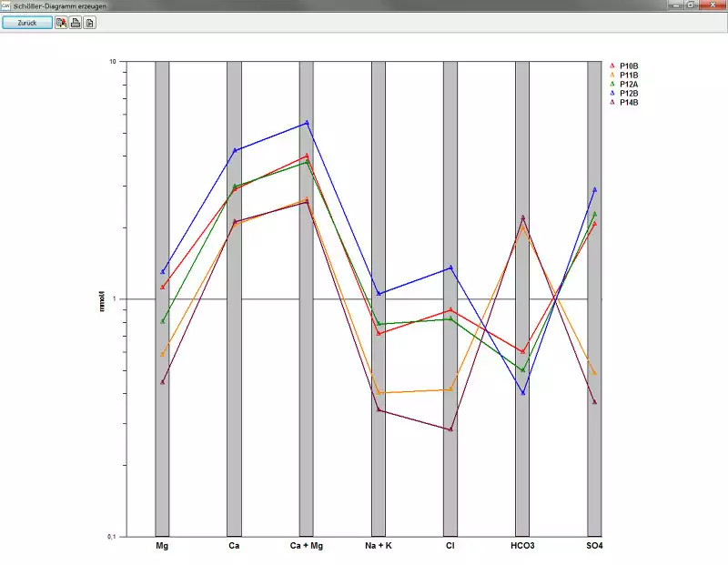The width and height of the screenshot is (728, 565).
Task: Click the orange P11B legend triangle marker
Action: [x=612, y=76]
